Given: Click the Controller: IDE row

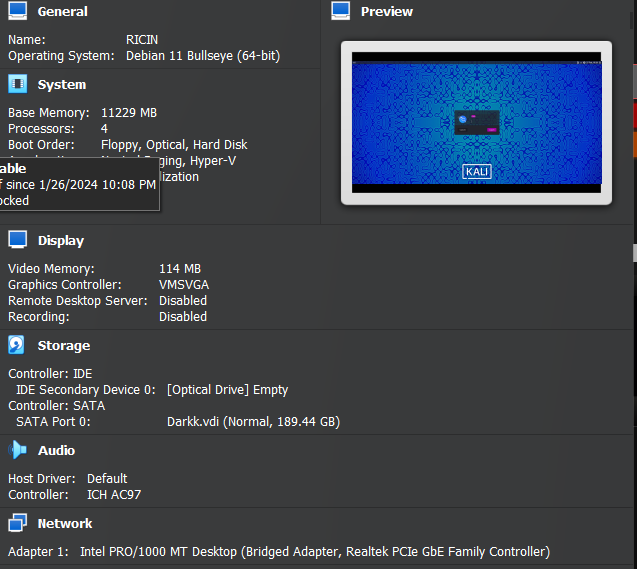Looking at the screenshot, I should [50, 374].
